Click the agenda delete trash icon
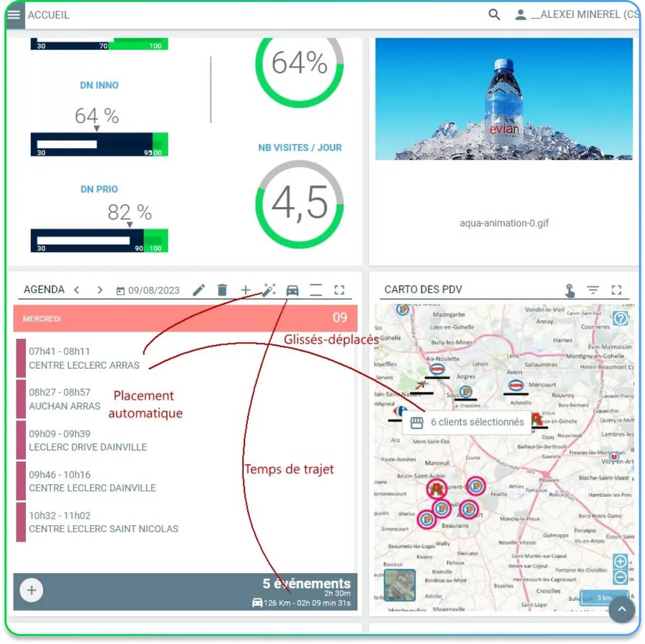Viewport: 645px width, 644px height. [222, 290]
